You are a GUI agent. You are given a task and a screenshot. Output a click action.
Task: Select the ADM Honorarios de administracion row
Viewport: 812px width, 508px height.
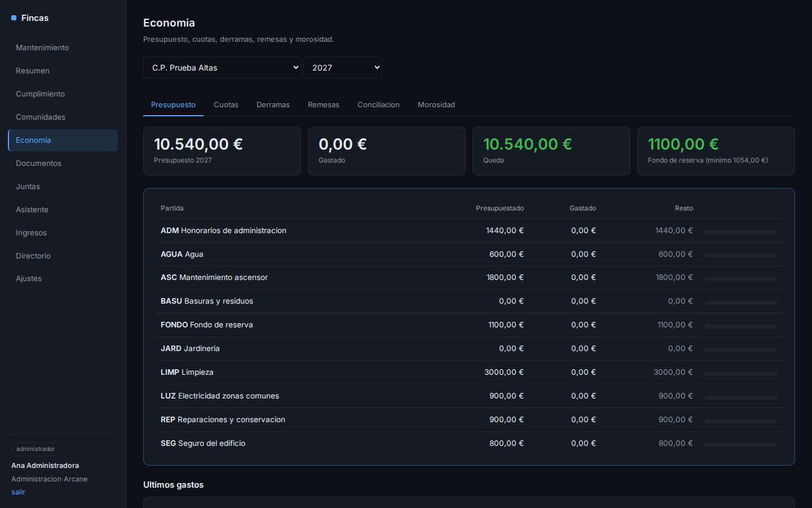(469, 231)
